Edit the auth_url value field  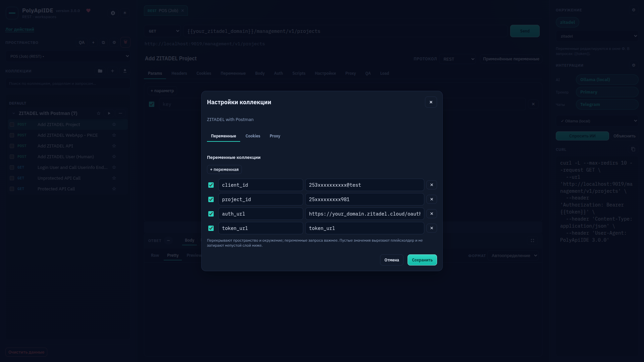[365, 214]
